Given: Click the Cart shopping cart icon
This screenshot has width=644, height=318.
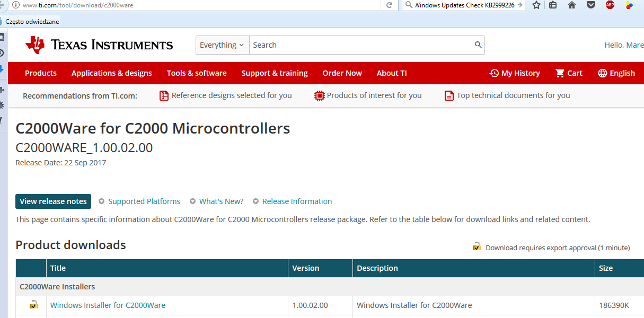Looking at the screenshot, I should [x=560, y=73].
